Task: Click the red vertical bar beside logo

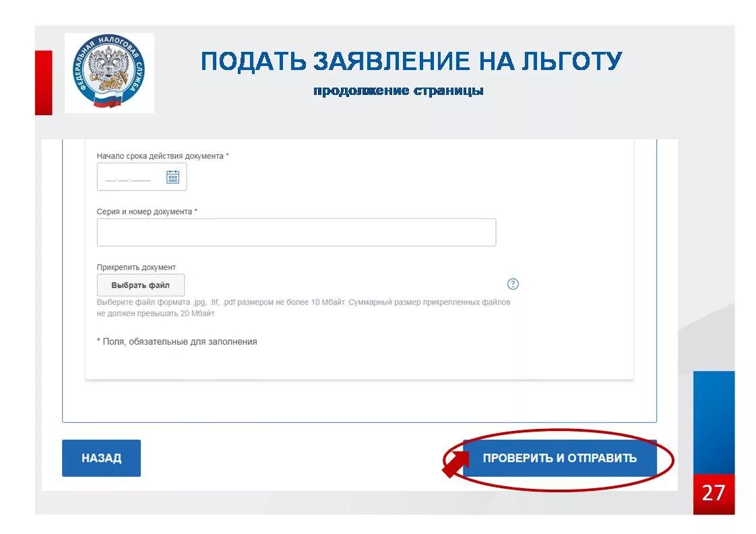Action: click(x=43, y=82)
